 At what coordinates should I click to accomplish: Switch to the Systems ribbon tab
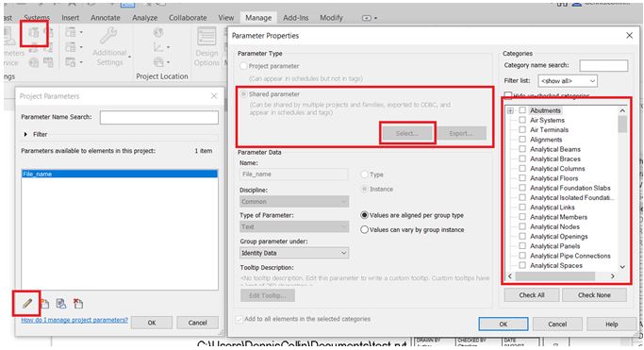point(37,18)
